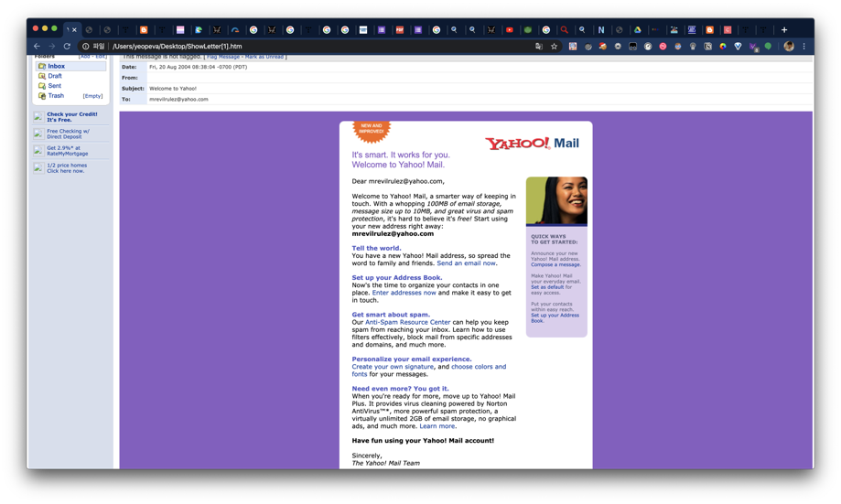Click the green circle extension icon
Image resolution: width=841 pixels, height=504 pixels.
click(768, 46)
